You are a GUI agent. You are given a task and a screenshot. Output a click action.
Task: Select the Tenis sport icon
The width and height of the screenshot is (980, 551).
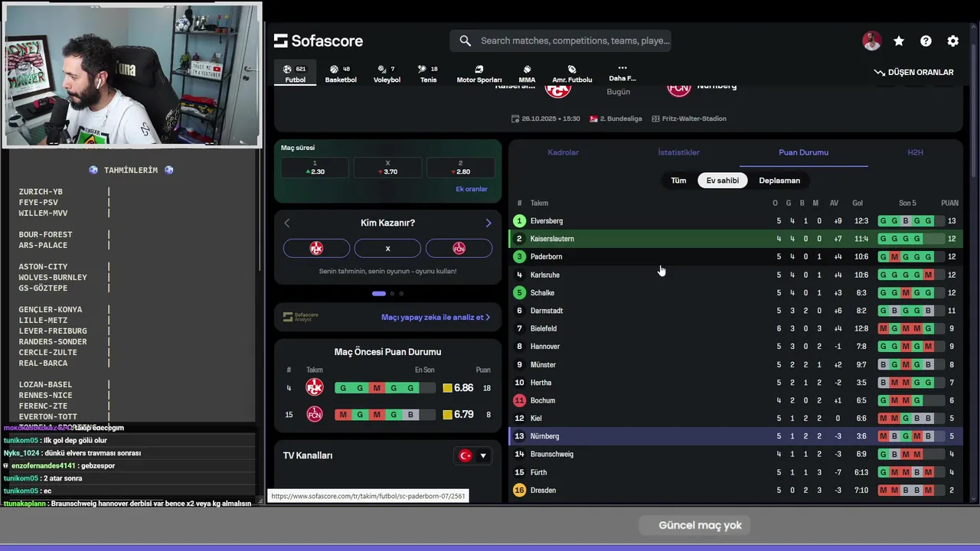(x=422, y=69)
